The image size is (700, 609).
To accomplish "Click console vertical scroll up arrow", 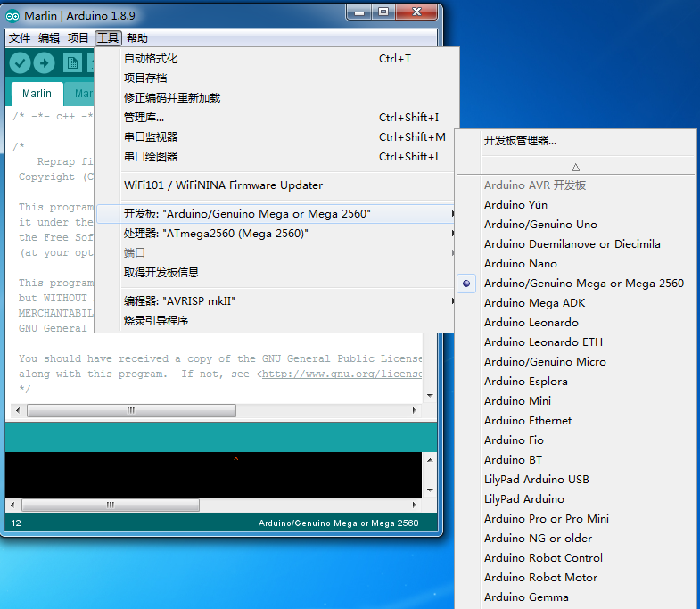I will tap(430, 460).
